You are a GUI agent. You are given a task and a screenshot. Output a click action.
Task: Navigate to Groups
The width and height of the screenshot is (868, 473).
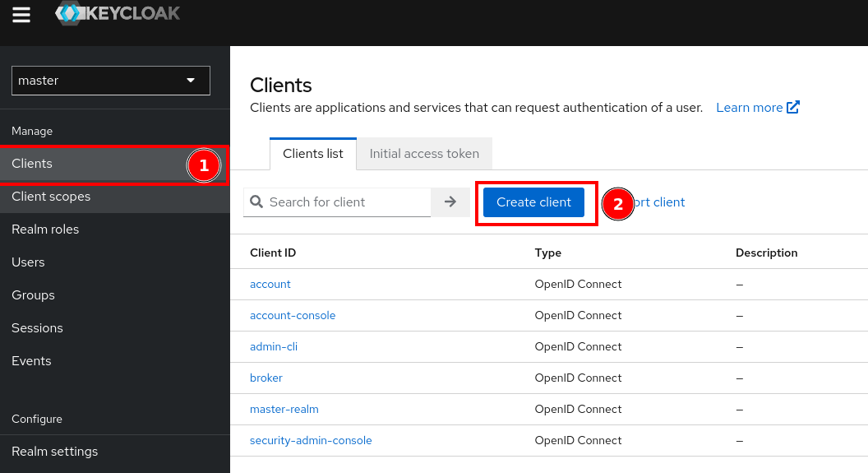(33, 295)
